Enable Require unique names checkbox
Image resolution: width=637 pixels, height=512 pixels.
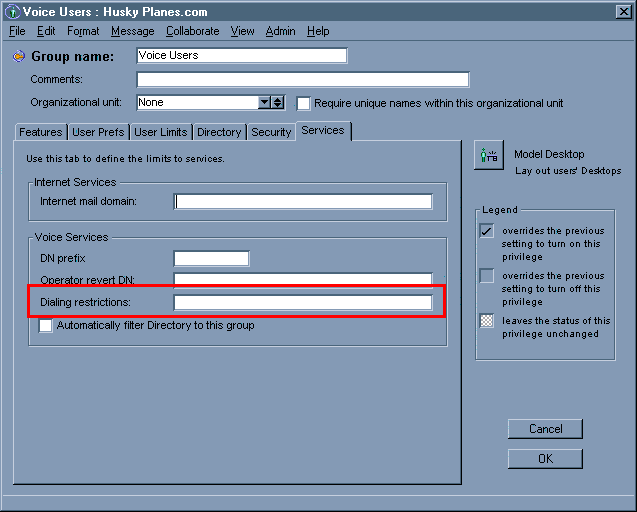click(304, 103)
